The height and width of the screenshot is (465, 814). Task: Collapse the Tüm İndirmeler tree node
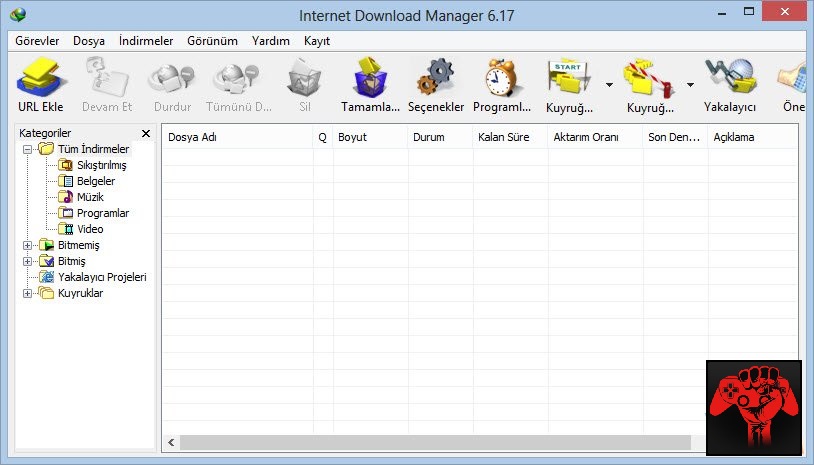click(28, 149)
